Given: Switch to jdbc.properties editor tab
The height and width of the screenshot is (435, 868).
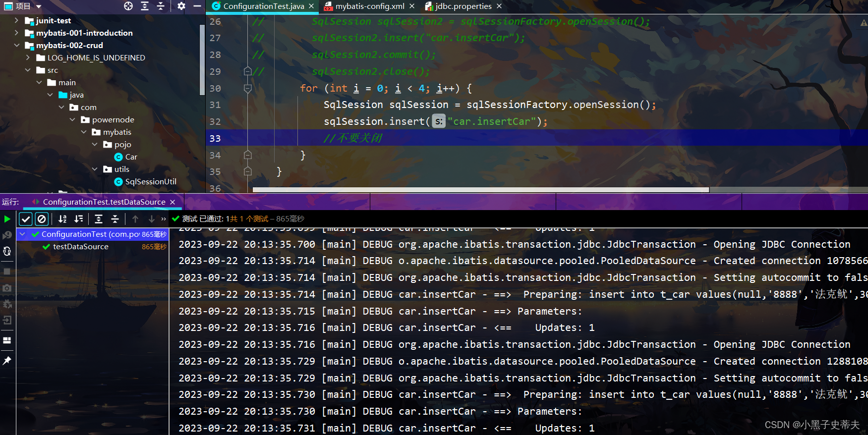Looking at the screenshot, I should pyautogui.click(x=463, y=6).
